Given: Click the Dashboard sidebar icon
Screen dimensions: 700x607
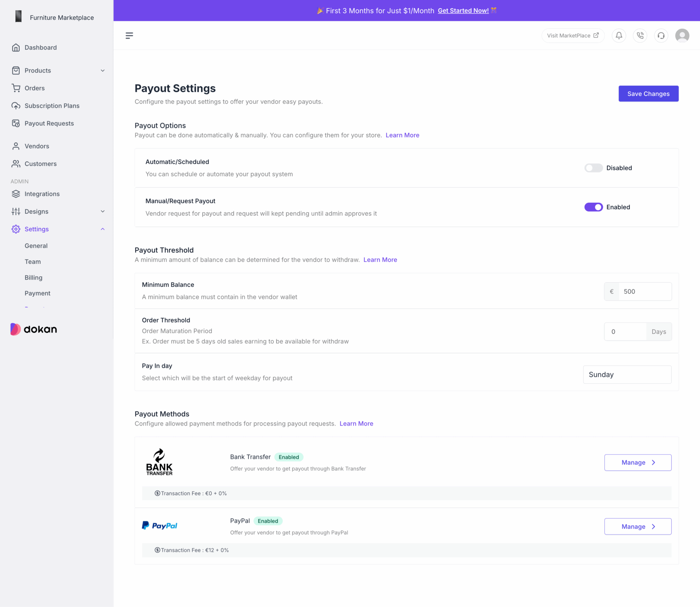Looking at the screenshot, I should point(15,47).
